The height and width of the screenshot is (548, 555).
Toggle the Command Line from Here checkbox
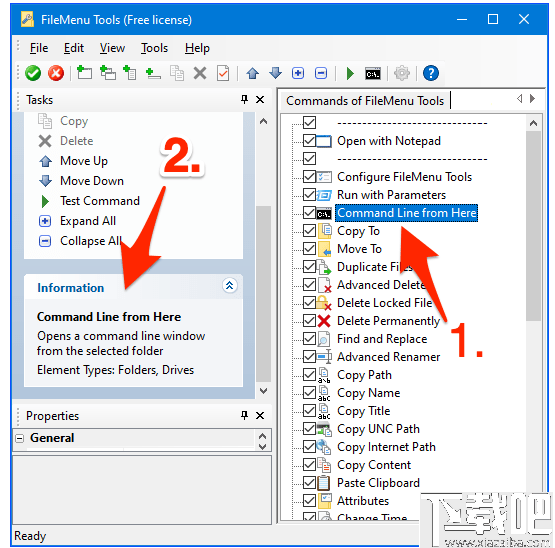pyautogui.click(x=309, y=213)
